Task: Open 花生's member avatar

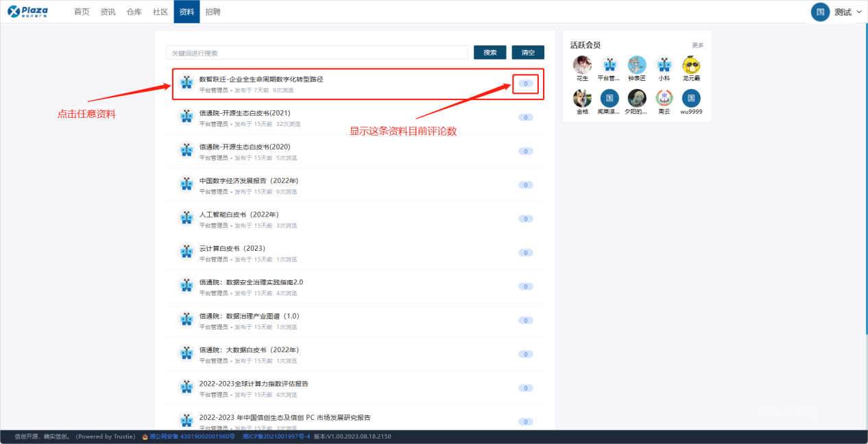Action: tap(582, 65)
